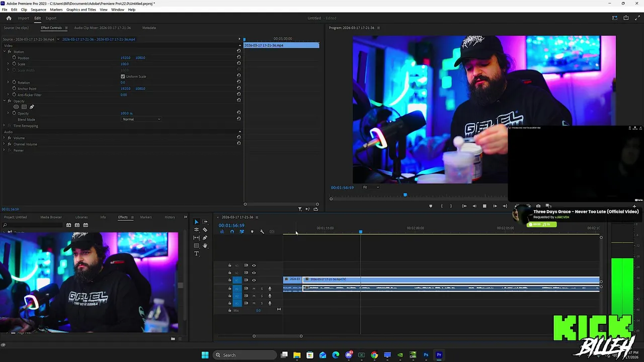
Task: Open the Media Browser tab
Action: (x=51, y=217)
